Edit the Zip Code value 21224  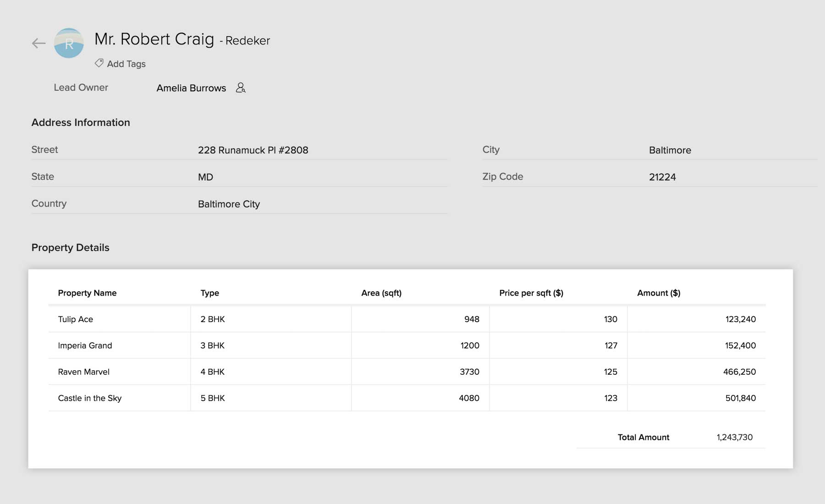pos(662,177)
